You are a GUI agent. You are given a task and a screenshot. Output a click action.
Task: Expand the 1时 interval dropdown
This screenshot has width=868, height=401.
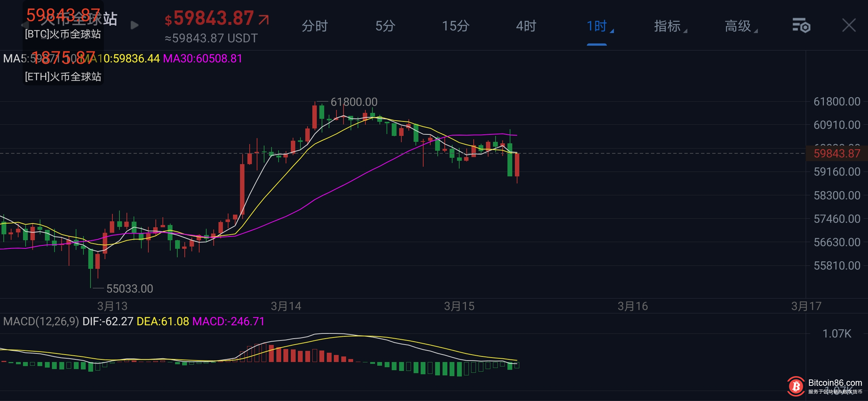(x=598, y=26)
